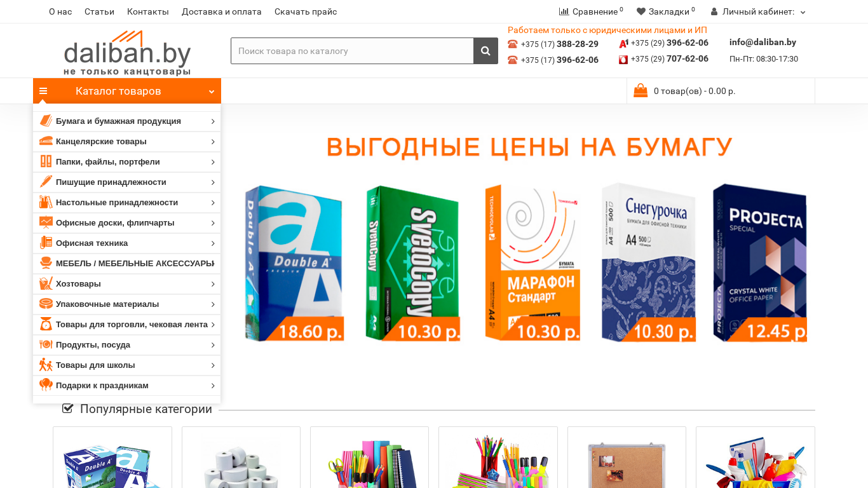Open the cork board popular category
Viewport: 868px width, 488px height.
(627, 457)
